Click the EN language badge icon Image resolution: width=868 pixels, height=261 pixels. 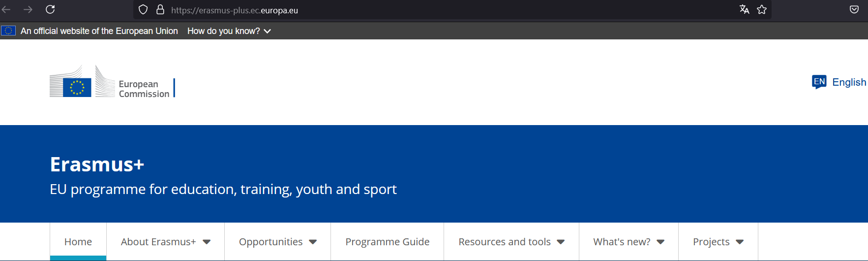coord(819,82)
